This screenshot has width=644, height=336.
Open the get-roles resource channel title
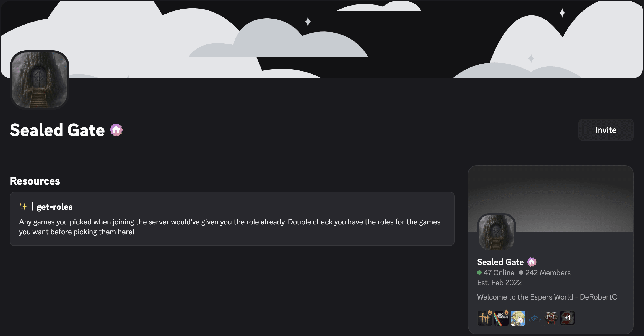coord(54,207)
